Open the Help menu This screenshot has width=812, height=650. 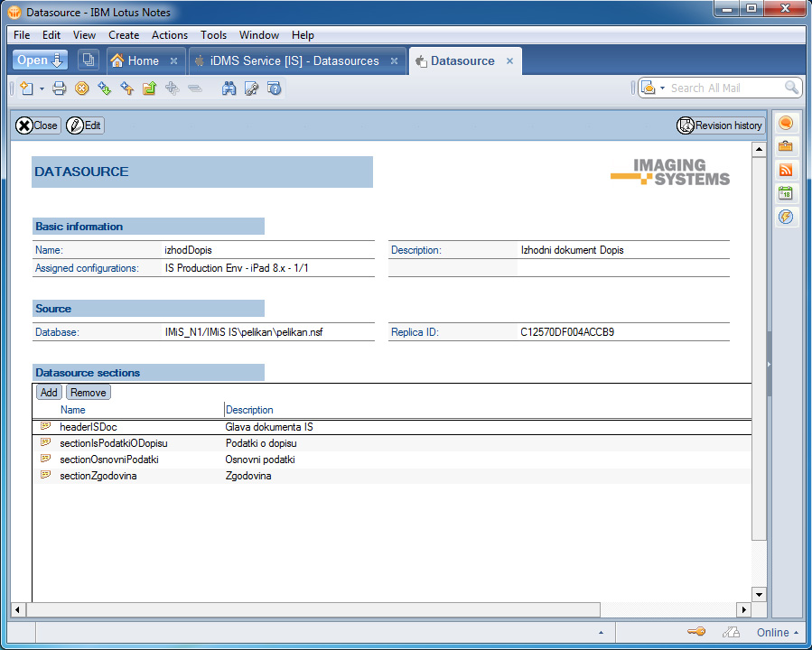coord(303,35)
